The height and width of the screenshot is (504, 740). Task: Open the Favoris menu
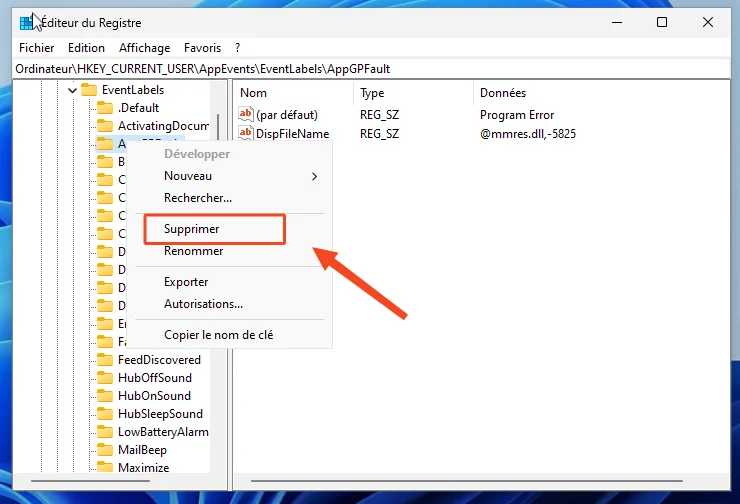click(x=202, y=48)
